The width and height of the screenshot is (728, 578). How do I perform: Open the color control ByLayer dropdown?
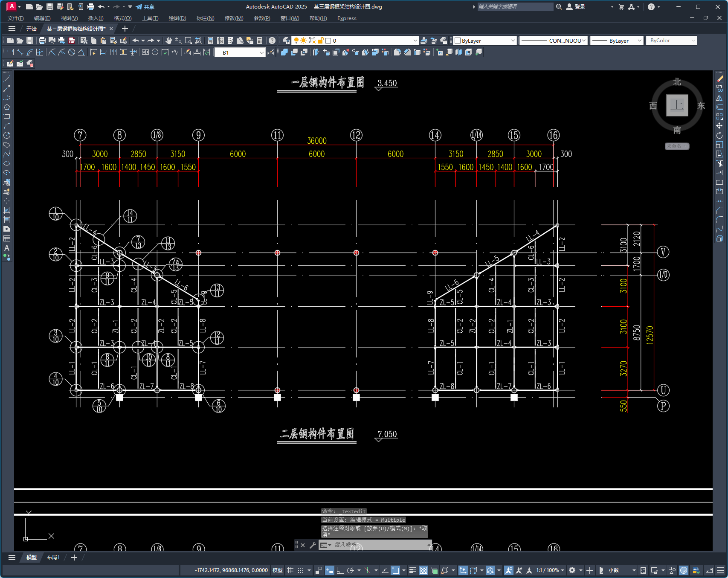[485, 41]
